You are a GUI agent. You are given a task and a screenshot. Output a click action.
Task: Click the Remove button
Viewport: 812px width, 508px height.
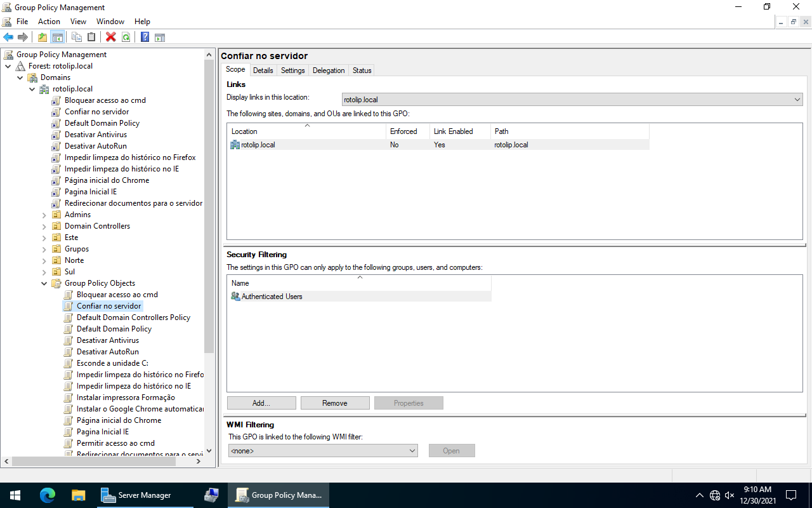click(x=335, y=403)
